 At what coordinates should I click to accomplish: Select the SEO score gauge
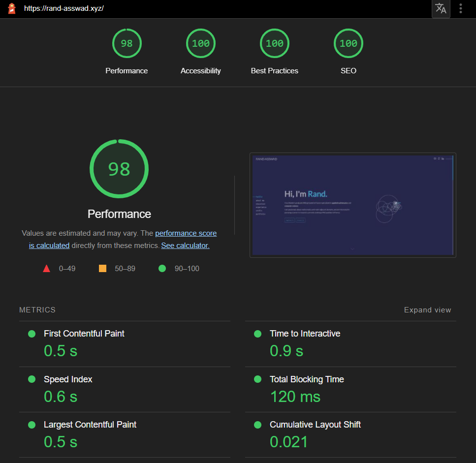348,44
